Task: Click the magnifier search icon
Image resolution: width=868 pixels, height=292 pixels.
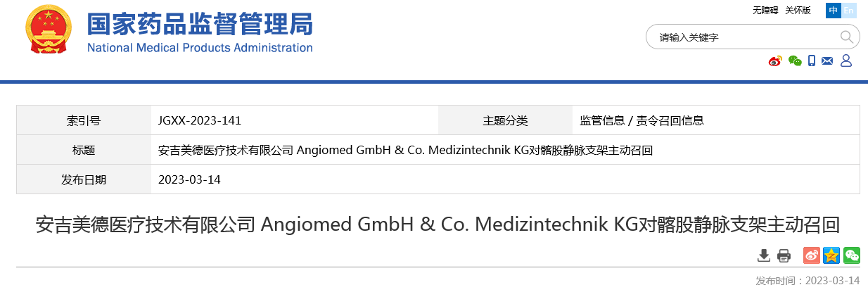Action: [x=846, y=37]
